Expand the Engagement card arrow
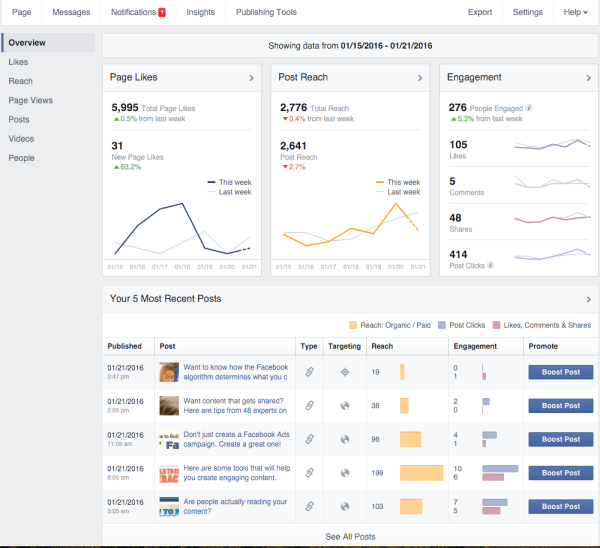Image resolution: width=600 pixels, height=548 pixels. point(589,78)
